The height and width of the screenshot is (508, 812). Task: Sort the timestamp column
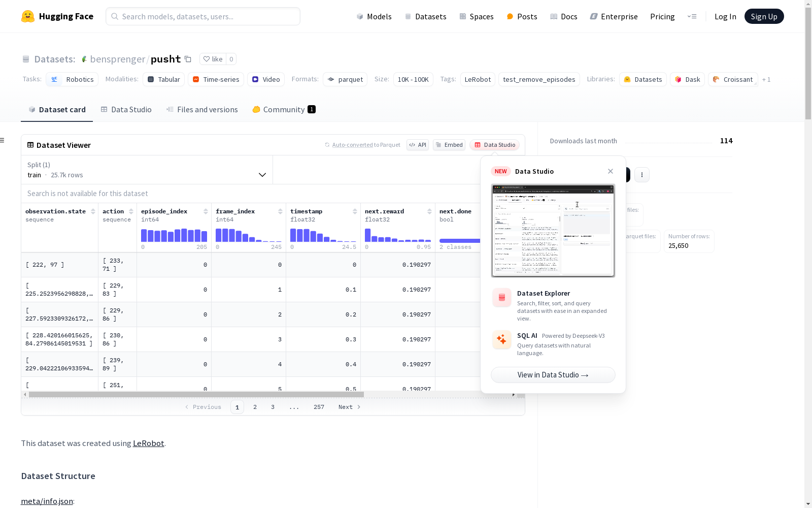click(355, 211)
